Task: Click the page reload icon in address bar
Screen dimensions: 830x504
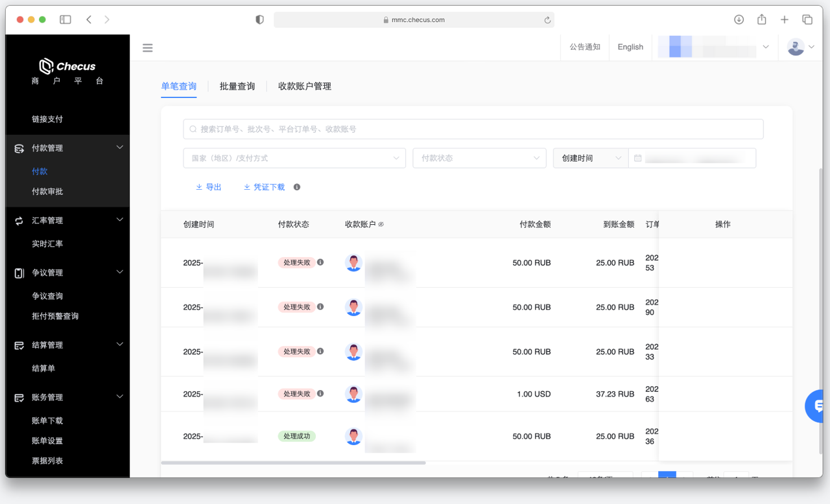Action: coord(547,20)
